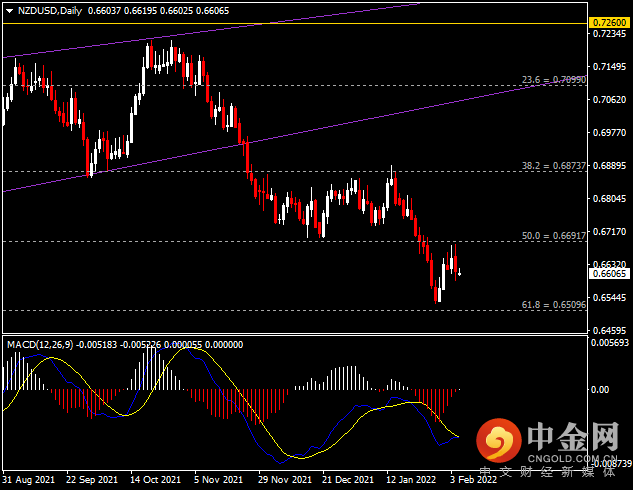Click the 0.00 MACD scale label

point(601,389)
